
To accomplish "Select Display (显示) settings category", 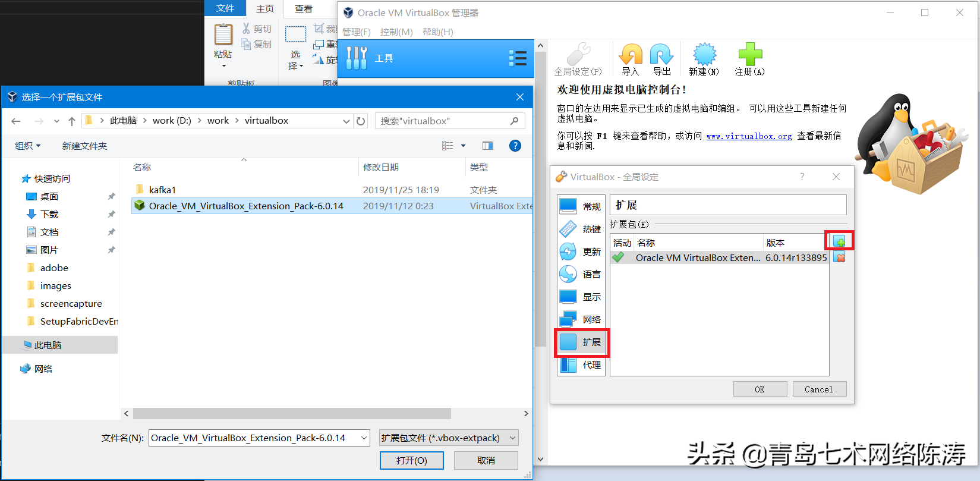I will tap(581, 297).
